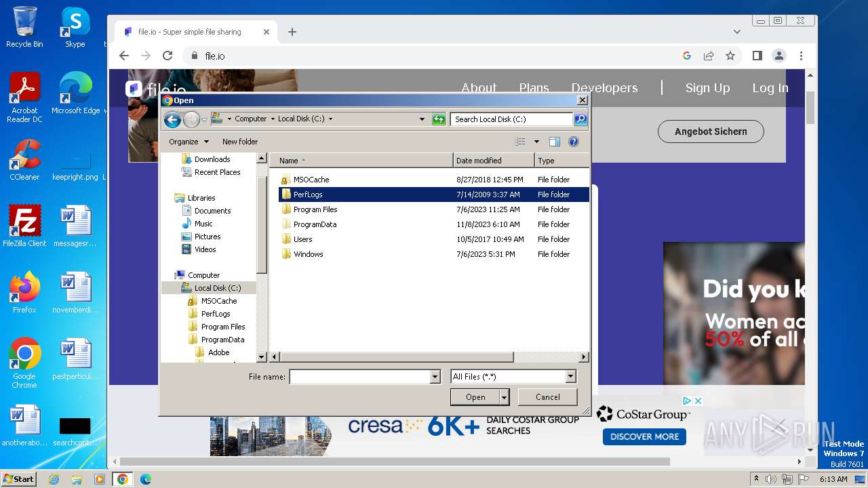Click the New folder button
The height and width of the screenshot is (488, 868).
pyautogui.click(x=240, y=142)
